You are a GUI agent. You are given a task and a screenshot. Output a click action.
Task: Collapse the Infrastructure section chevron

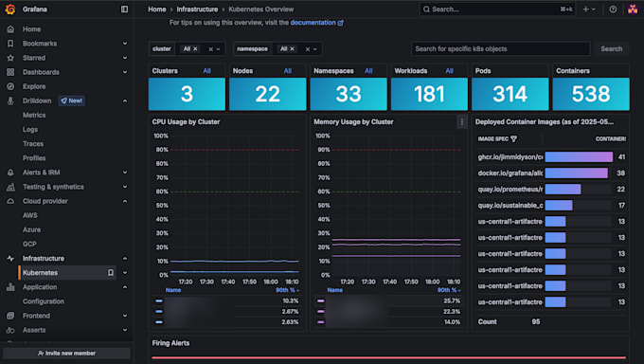coord(125,258)
